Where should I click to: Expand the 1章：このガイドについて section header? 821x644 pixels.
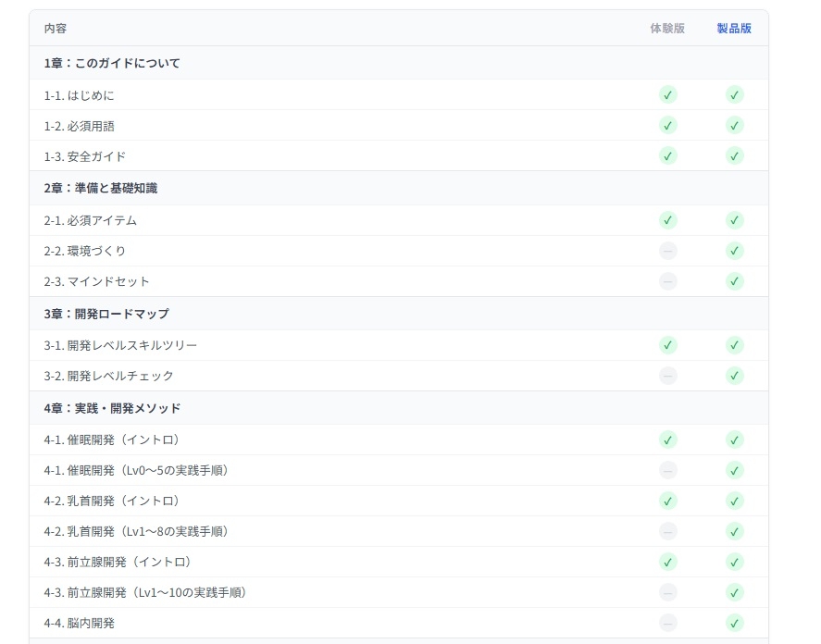tap(112, 63)
